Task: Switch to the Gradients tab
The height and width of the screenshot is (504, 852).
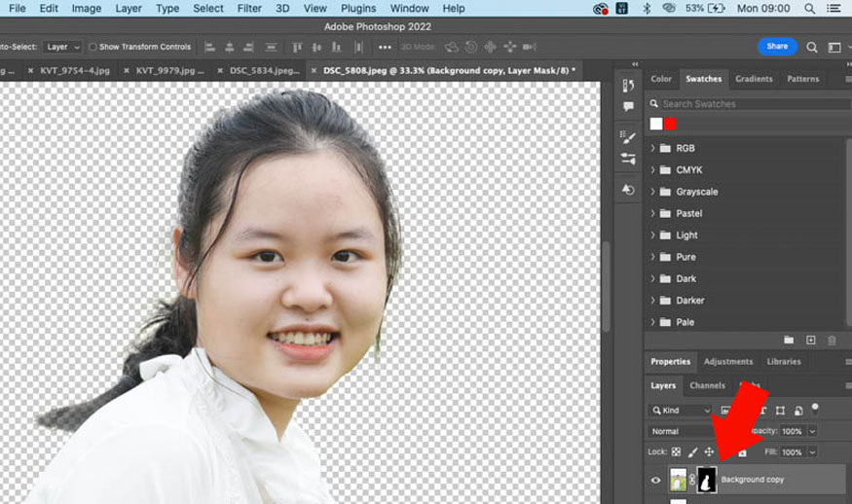Action: [x=754, y=79]
